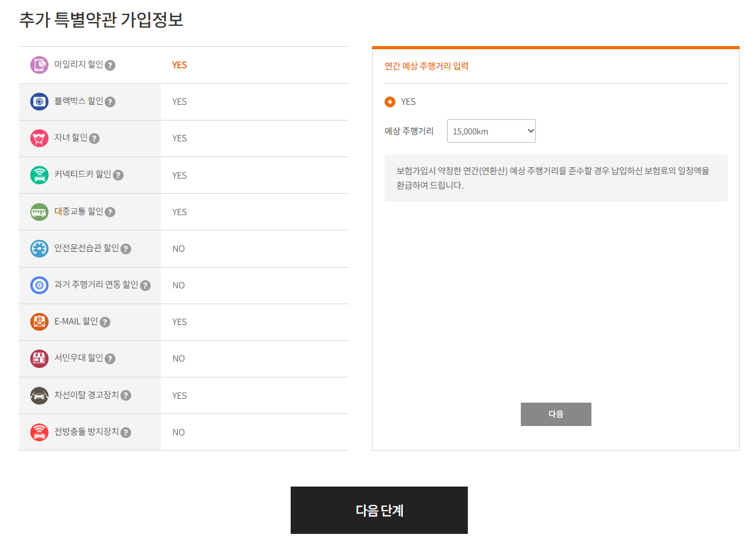
Task: Select the 대중교통 할인 row label
Action: [79, 211]
